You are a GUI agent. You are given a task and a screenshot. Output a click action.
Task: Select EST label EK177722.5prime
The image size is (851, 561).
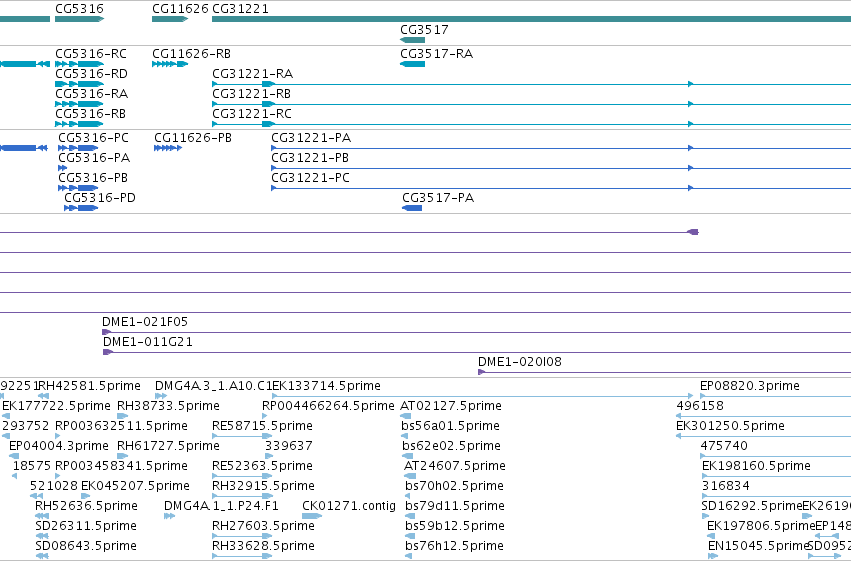(56, 406)
